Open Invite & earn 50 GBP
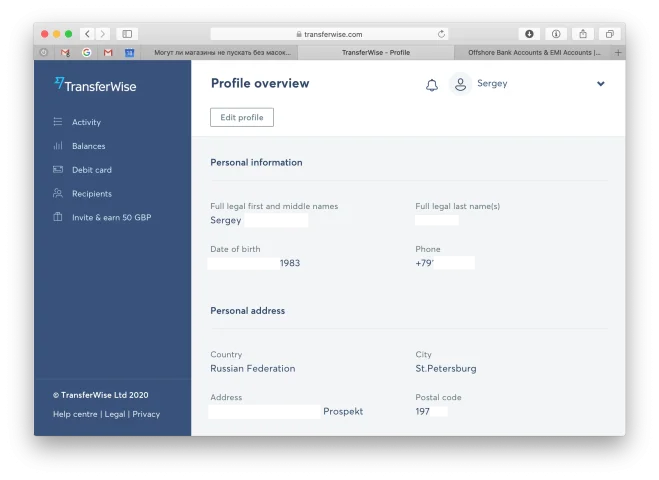 pyautogui.click(x=111, y=217)
